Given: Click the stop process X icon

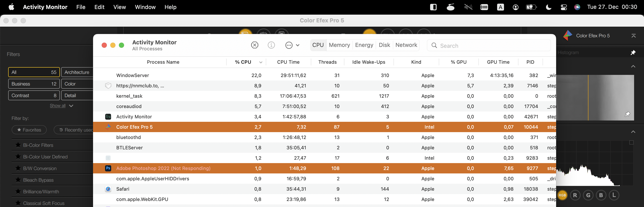Looking at the screenshot, I should click(x=255, y=45).
